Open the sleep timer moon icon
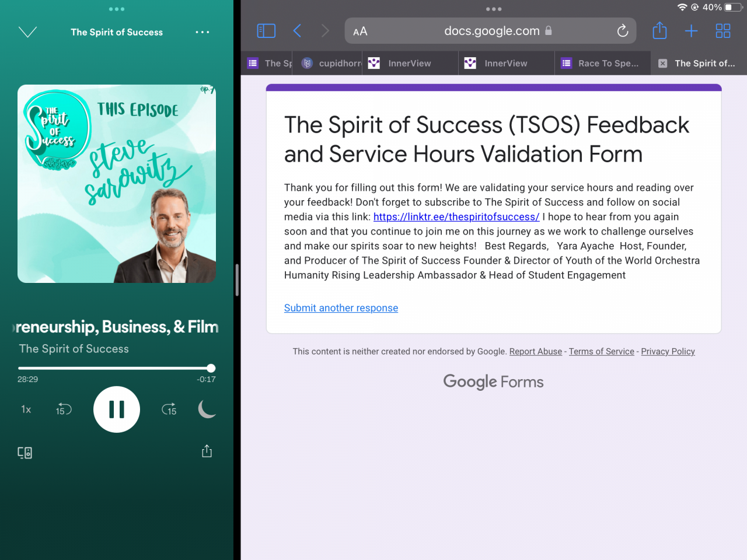The image size is (747, 560). coord(207,409)
